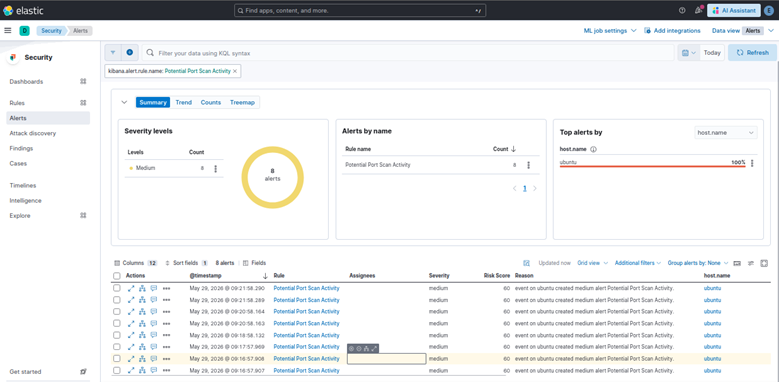Open Group alerts by None dropdown
This screenshot has width=779, height=382.
[x=698, y=263]
